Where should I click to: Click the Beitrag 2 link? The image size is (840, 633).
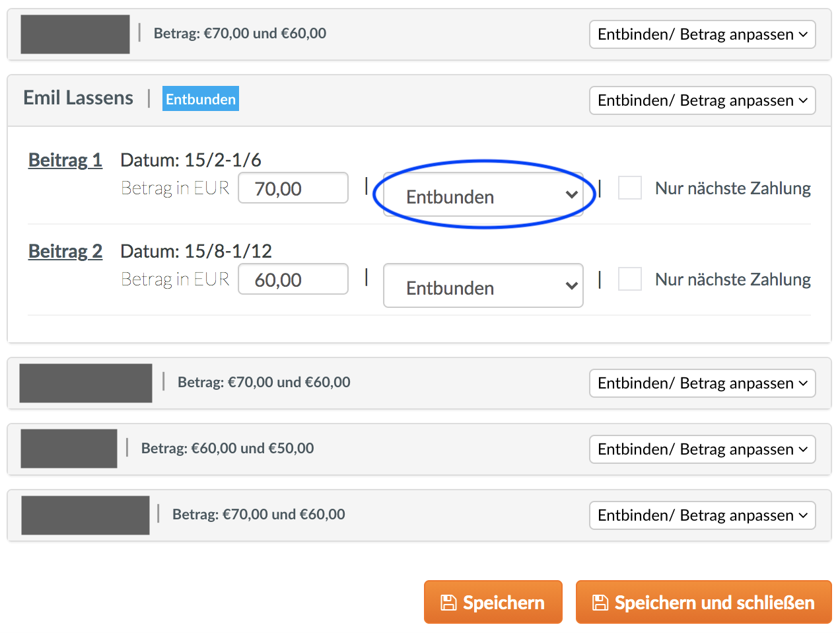(65, 251)
